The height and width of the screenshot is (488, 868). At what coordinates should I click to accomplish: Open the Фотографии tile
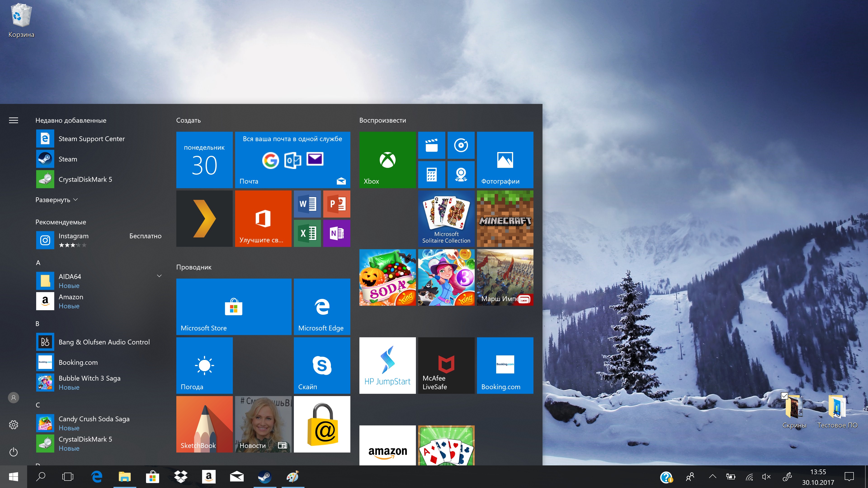[505, 160]
